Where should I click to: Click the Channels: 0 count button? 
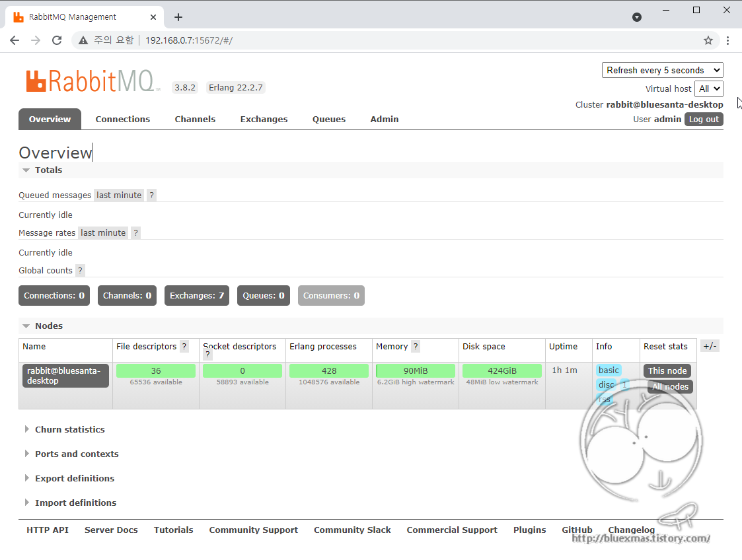click(x=127, y=296)
